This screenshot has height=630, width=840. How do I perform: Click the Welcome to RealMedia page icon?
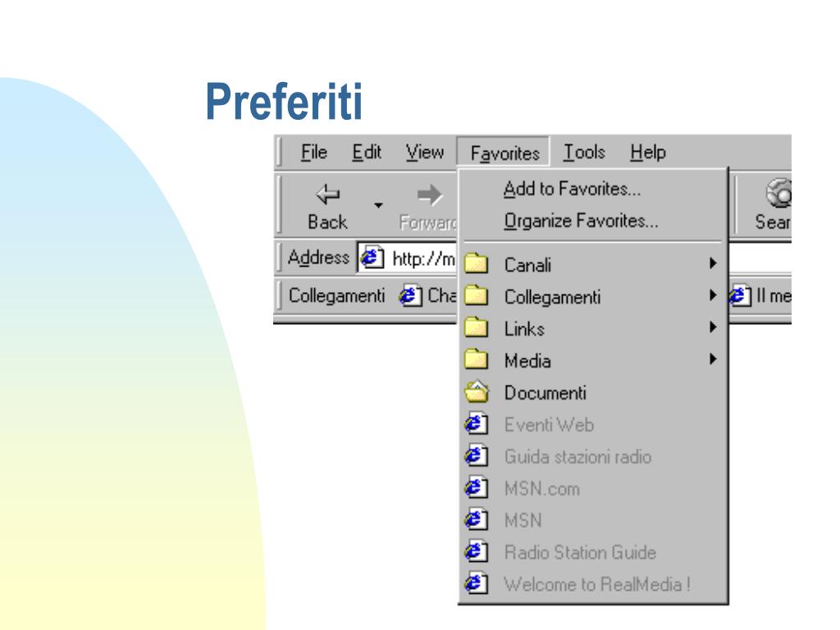point(473,584)
